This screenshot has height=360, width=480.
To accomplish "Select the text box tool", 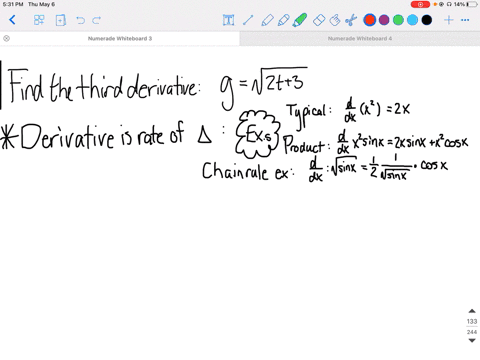I will 228,20.
